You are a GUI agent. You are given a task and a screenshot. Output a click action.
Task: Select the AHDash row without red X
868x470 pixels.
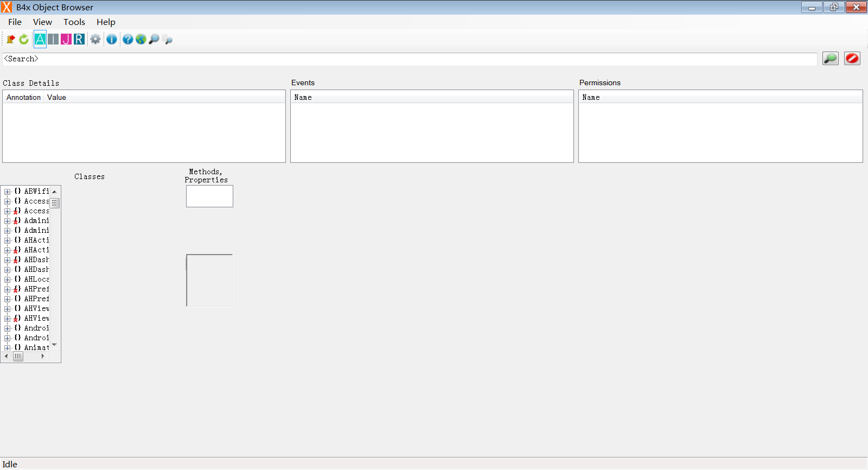(x=36, y=269)
